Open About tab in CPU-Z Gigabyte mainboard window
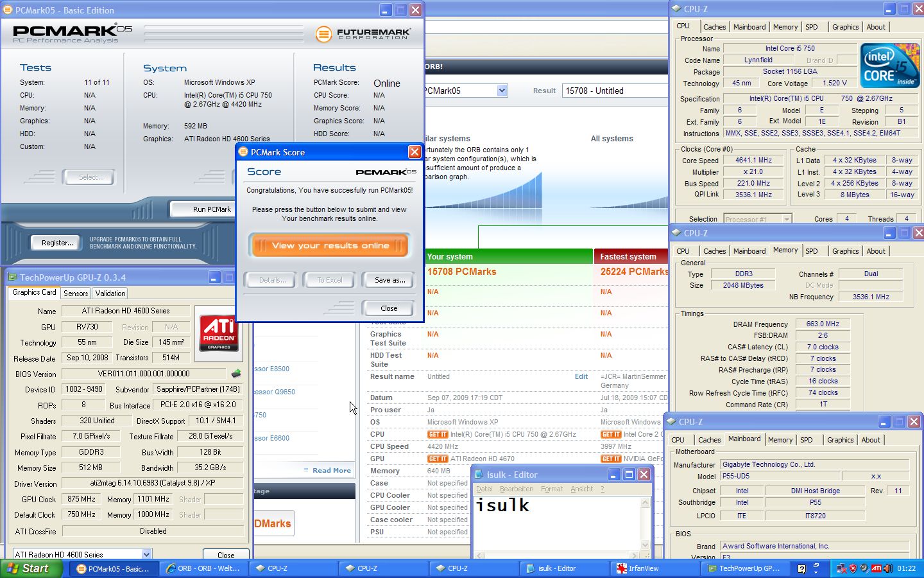 click(871, 440)
